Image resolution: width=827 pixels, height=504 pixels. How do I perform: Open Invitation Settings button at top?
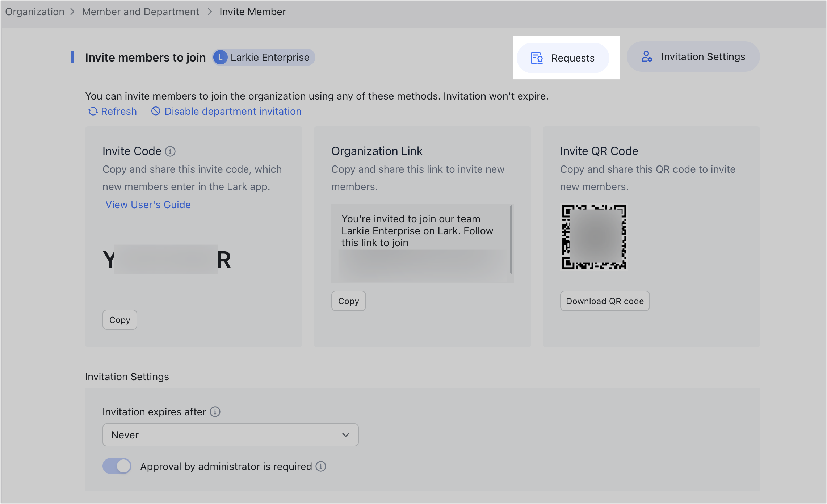(693, 56)
